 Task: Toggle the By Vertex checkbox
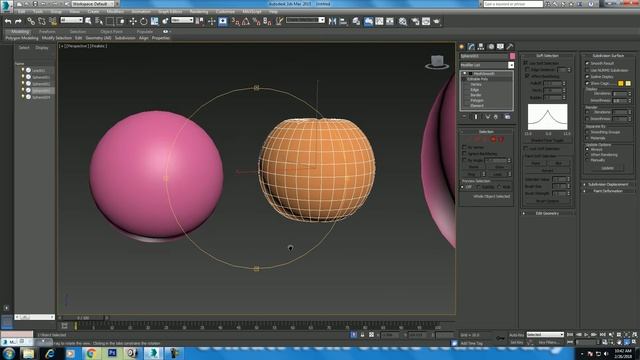(464, 147)
